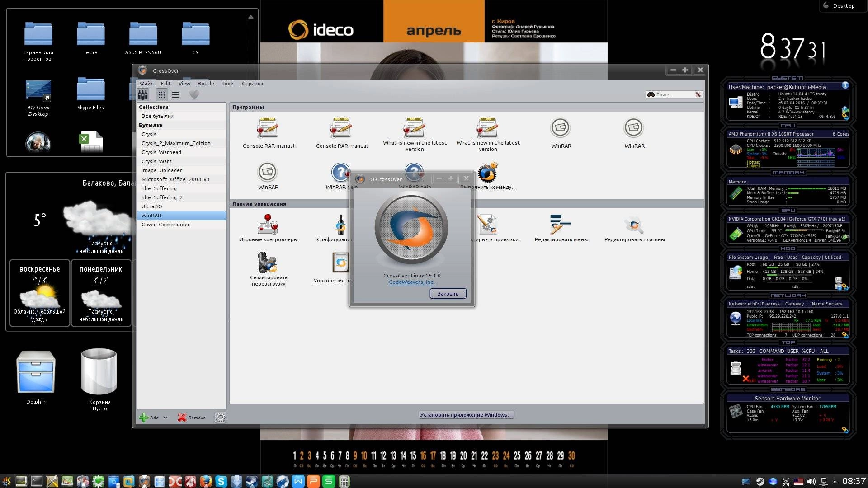
Task: Click the bottles view toolbar icon
Action: (x=143, y=95)
